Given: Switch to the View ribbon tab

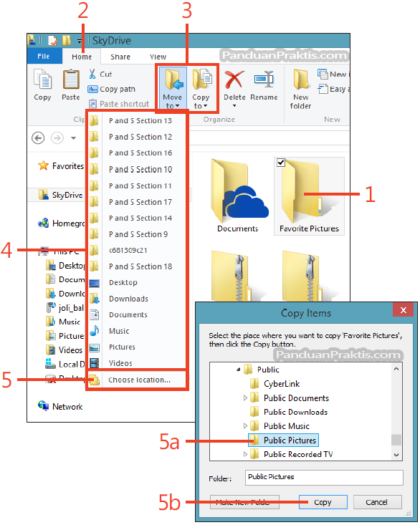Looking at the screenshot, I should [158, 57].
